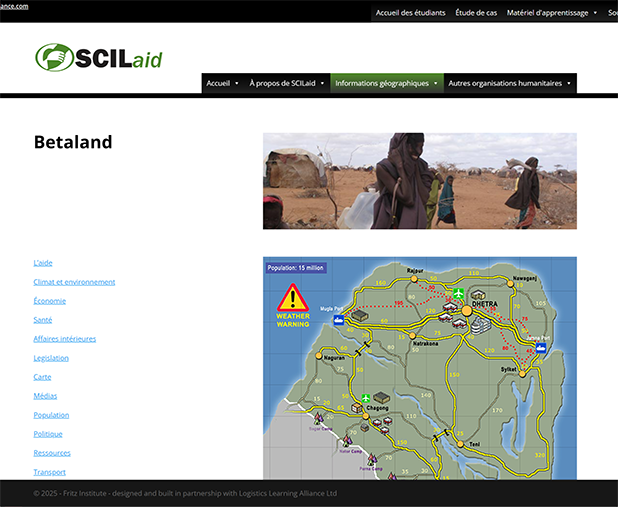Go to Accueil des étudiants

tap(410, 13)
